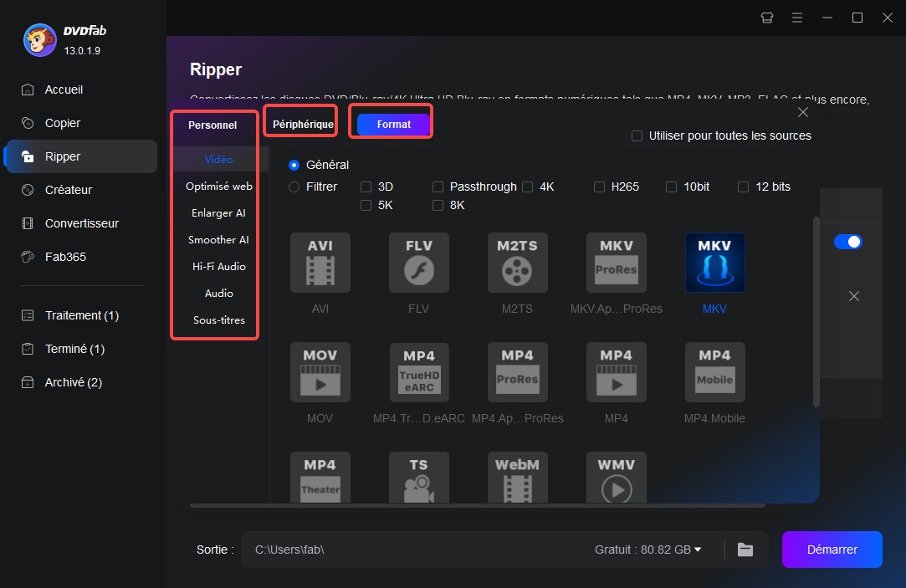
Task: Click the horizontal scrollbar below formats
Action: (x=478, y=505)
